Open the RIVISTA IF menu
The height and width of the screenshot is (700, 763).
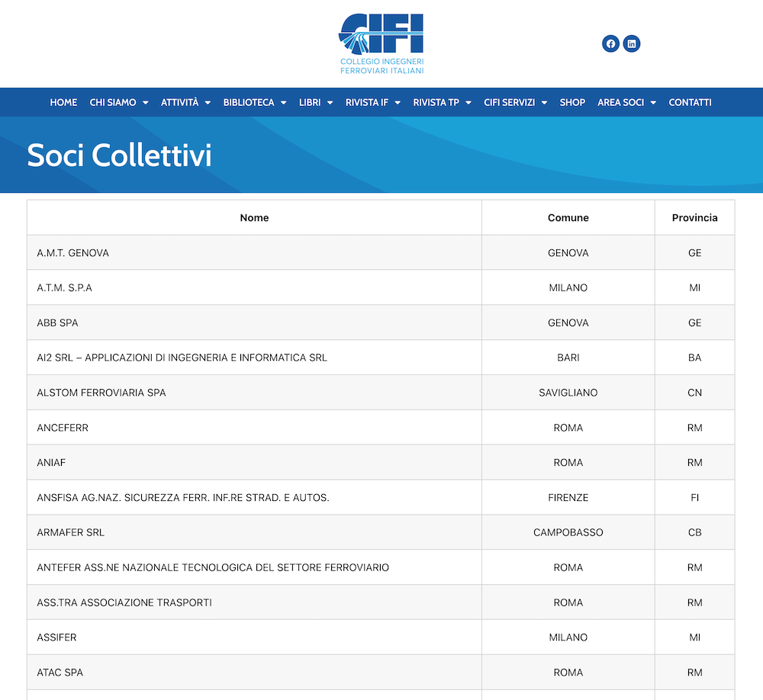click(x=367, y=103)
